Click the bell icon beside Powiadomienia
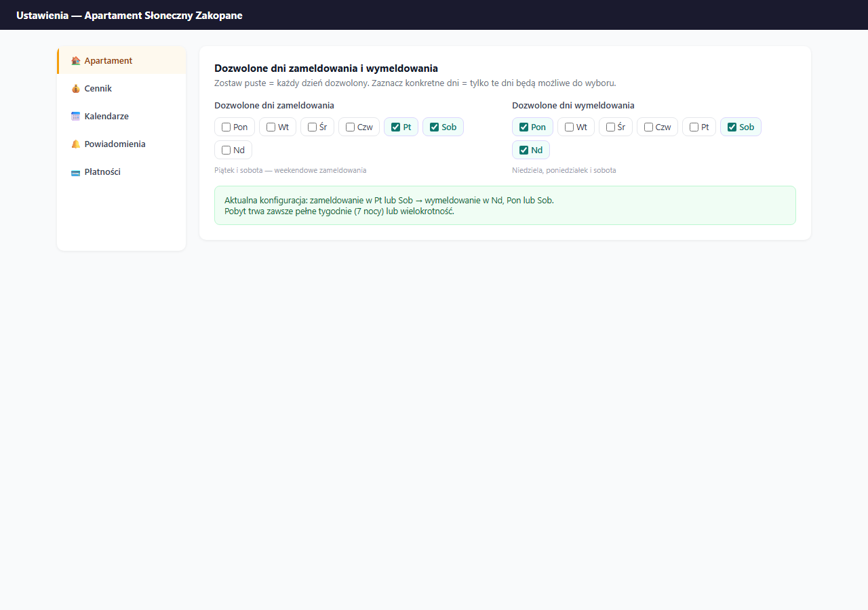This screenshot has height=610, width=868. click(75, 144)
